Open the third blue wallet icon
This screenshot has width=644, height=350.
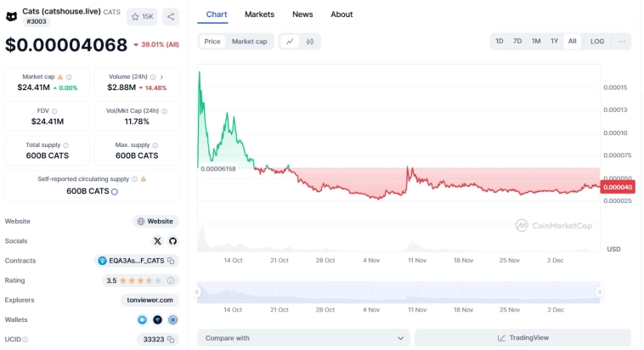pyautogui.click(x=173, y=319)
